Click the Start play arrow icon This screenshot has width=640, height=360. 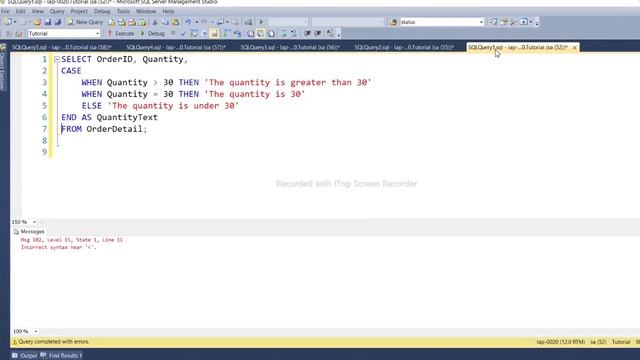tap(261, 22)
